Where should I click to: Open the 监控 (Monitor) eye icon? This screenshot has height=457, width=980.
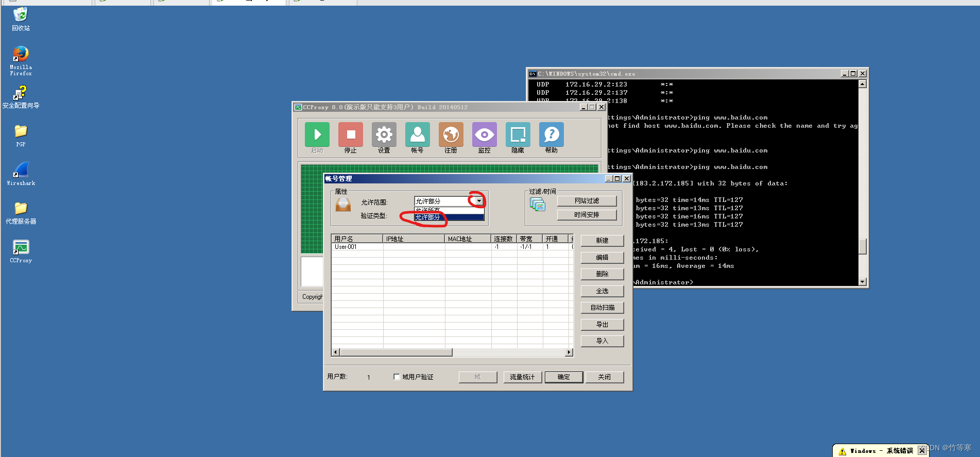[x=485, y=135]
